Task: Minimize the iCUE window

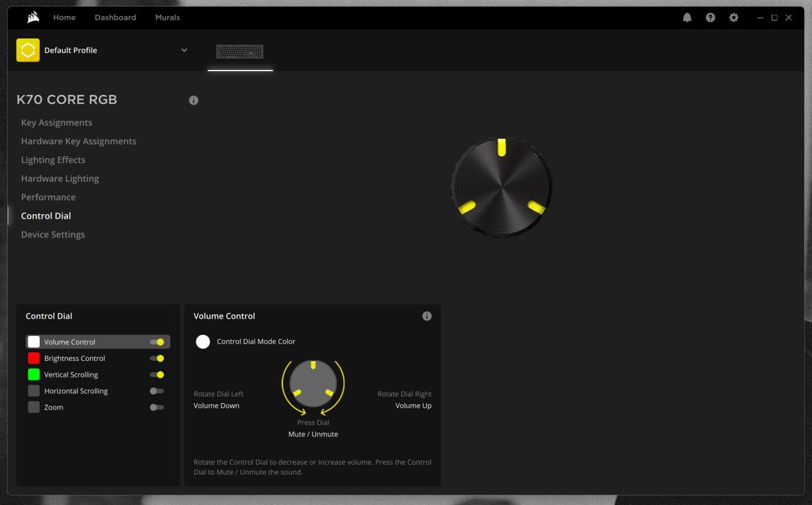Action: [x=760, y=17]
